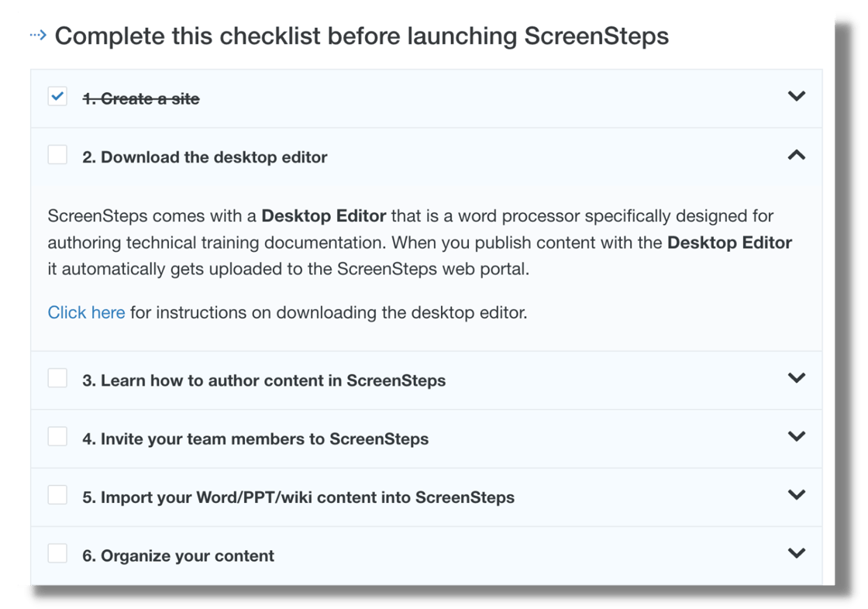The height and width of the screenshot is (609, 868).
Task: Select '5. Import your Word/PPT/wiki content' title
Action: coord(298,497)
